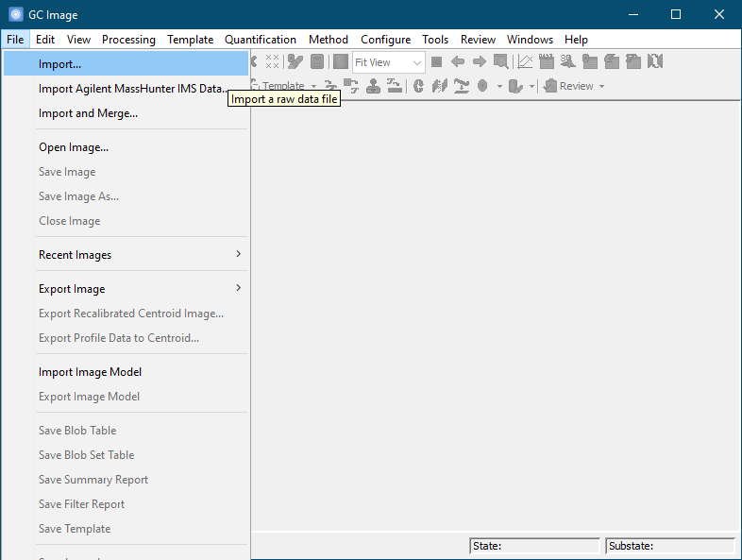Click the right-pointing forward arrow toolbar icon
Viewport: 742px width, 560px height.
pyautogui.click(x=480, y=61)
